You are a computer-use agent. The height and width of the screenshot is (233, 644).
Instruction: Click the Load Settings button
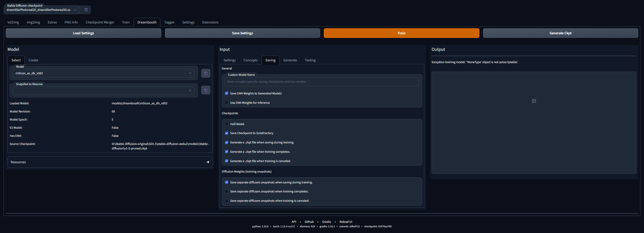83,33
